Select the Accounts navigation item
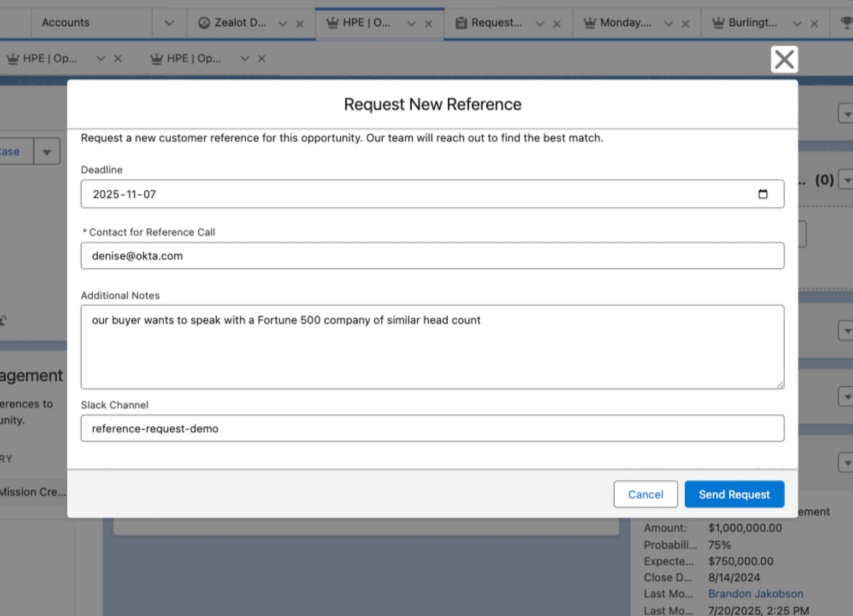This screenshot has height=616, width=853. [x=66, y=23]
